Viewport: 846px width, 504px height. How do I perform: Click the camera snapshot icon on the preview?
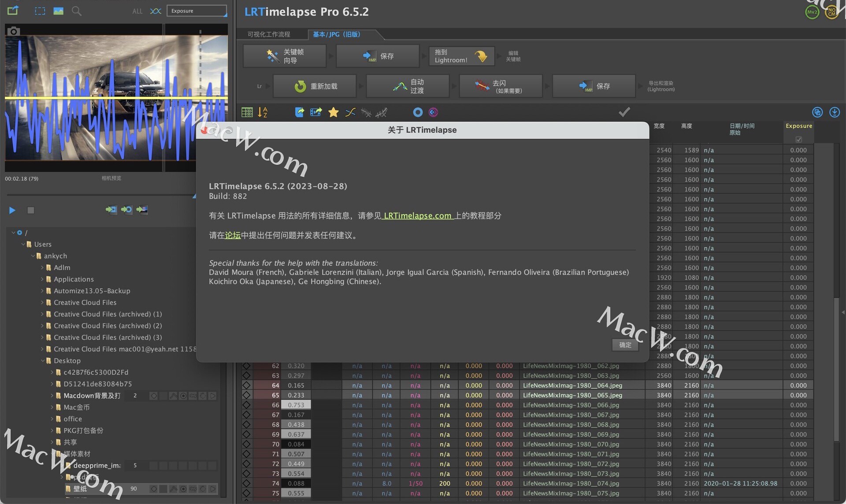(13, 31)
